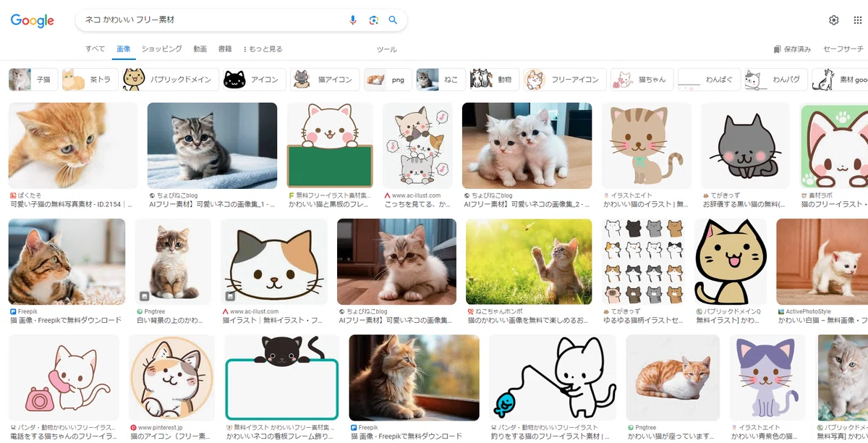Screen dimensions: 868x443
Task: Open the beige striped cat illustration from イラストエイト
Action: pyautogui.click(x=647, y=145)
